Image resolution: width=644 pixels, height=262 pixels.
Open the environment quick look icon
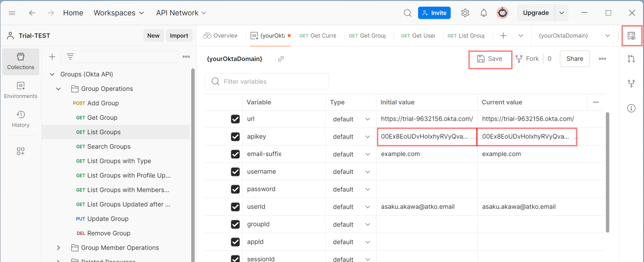(632, 36)
